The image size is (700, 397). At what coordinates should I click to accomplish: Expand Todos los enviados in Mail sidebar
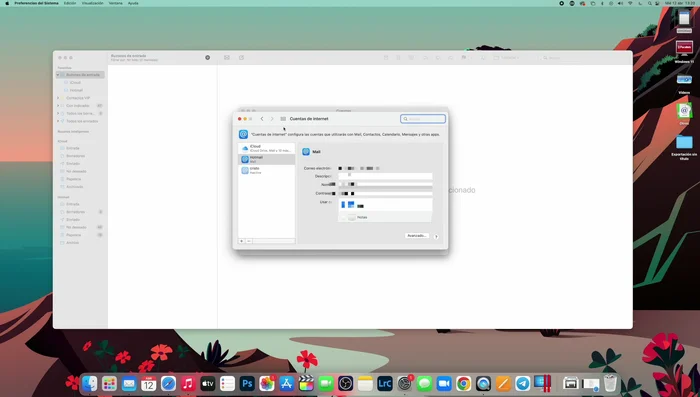click(58, 121)
